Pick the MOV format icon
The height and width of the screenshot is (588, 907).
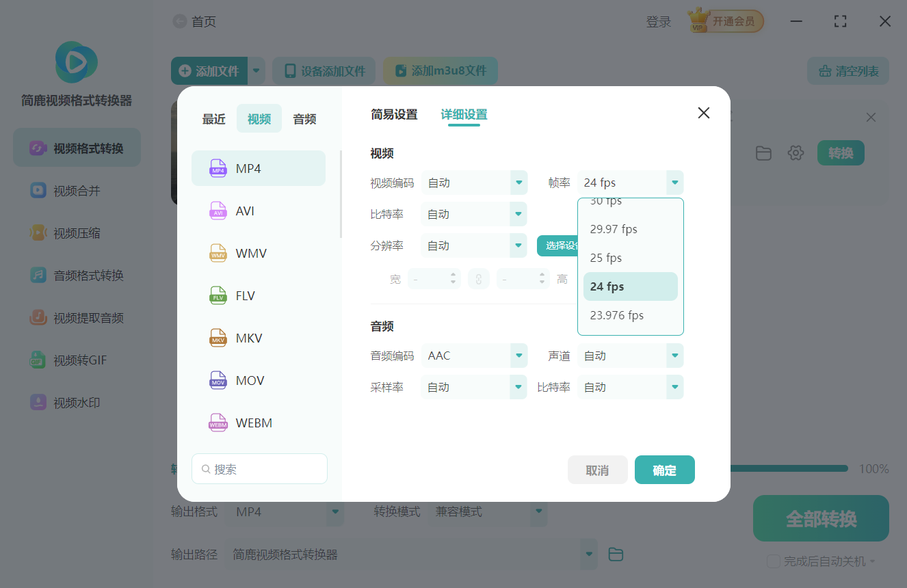(218, 380)
